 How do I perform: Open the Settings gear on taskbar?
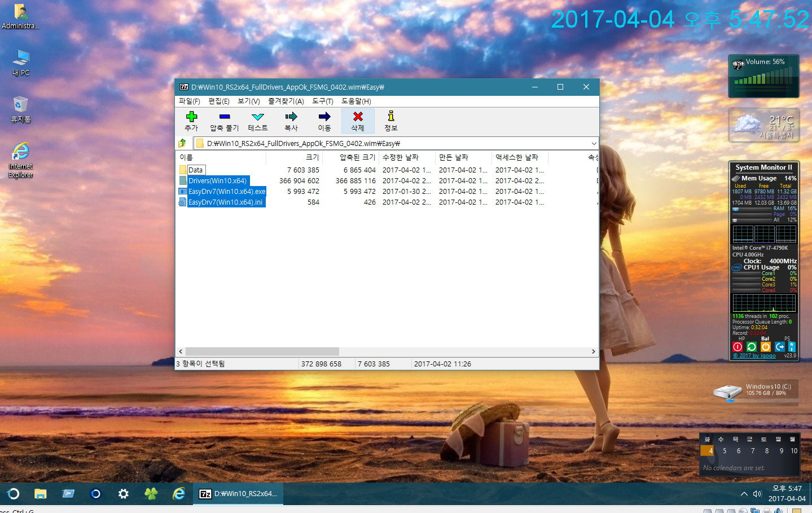pos(123,494)
